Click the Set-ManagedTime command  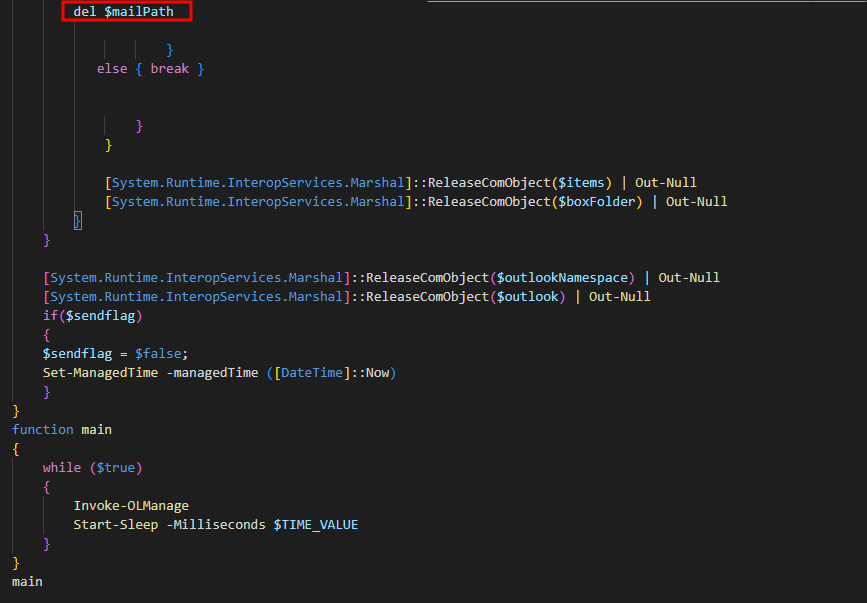tap(100, 373)
